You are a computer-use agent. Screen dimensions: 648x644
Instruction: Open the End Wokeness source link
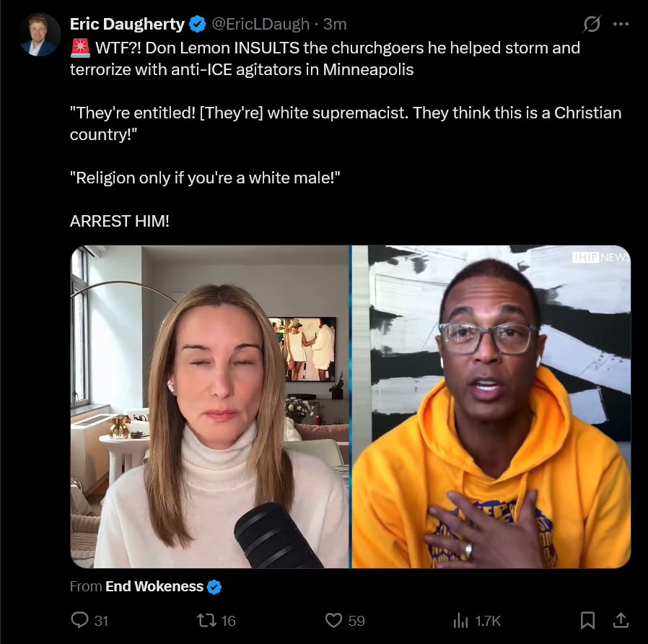(154, 586)
